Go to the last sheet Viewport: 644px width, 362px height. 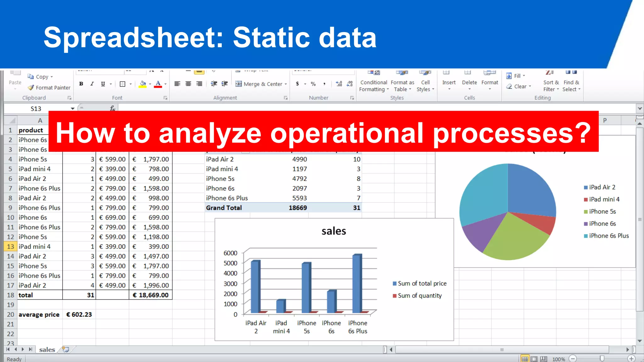tap(31, 349)
